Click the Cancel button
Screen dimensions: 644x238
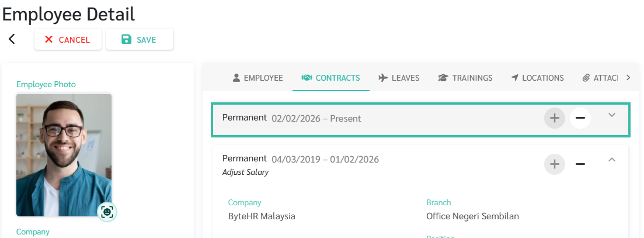[x=68, y=39]
